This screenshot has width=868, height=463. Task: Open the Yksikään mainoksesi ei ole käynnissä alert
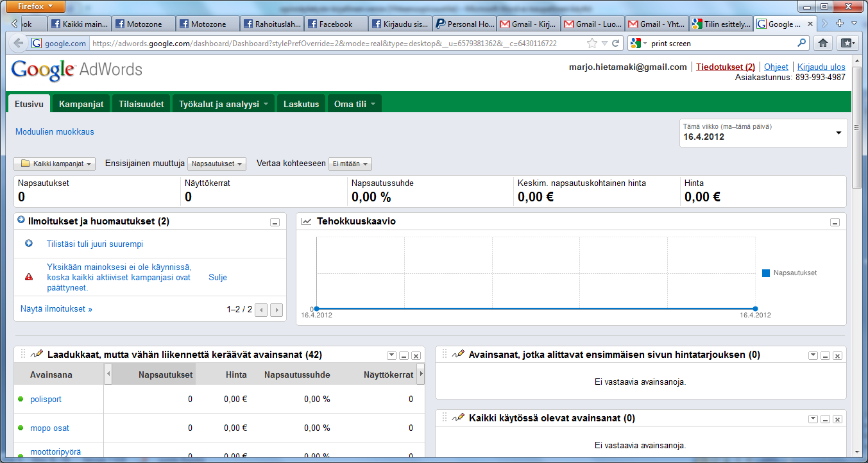tap(119, 277)
